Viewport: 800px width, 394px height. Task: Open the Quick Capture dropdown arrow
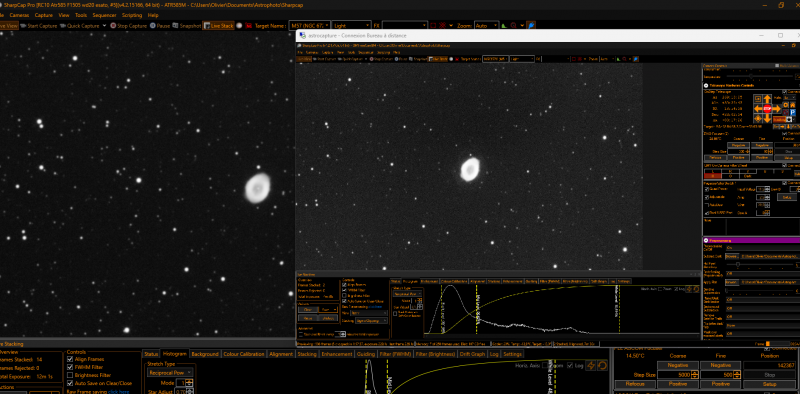click(x=105, y=25)
